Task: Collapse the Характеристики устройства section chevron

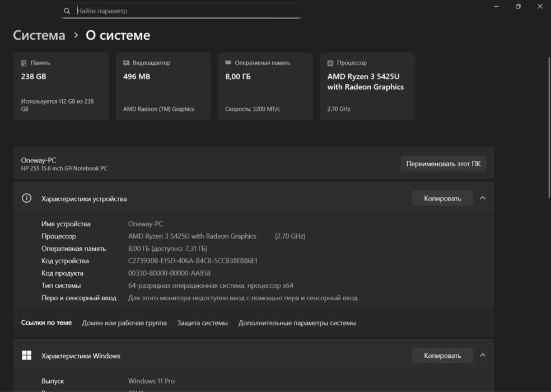Action: 483,198
